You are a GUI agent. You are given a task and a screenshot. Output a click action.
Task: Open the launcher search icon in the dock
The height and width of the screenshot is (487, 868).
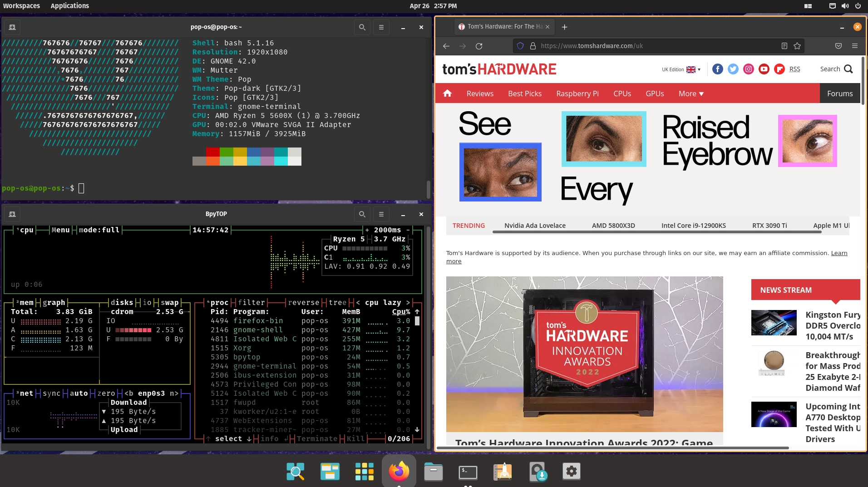[x=295, y=472]
